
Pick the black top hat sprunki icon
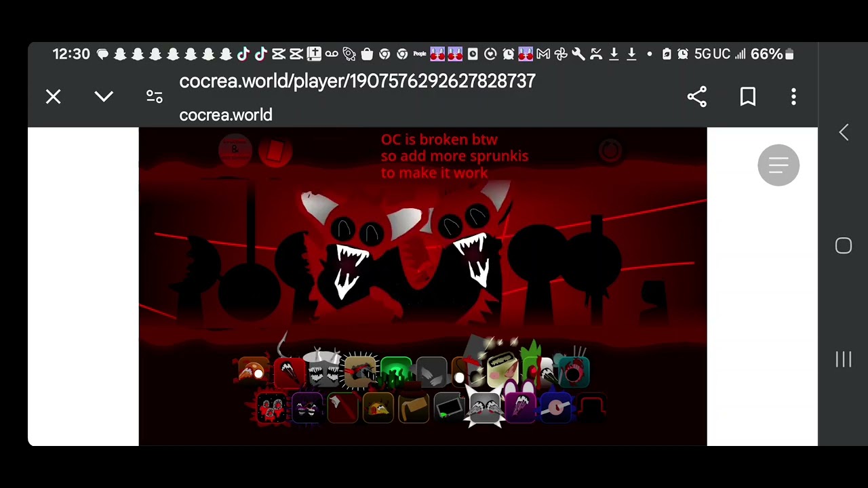coord(592,408)
